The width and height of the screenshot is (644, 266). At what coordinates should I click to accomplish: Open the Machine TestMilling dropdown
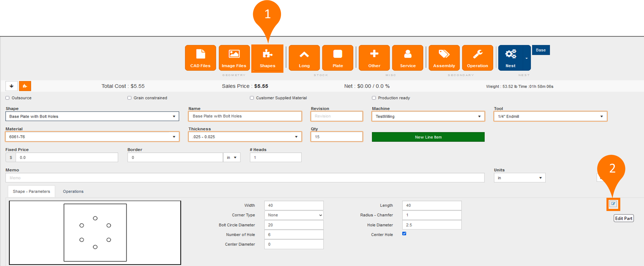pyautogui.click(x=428, y=116)
